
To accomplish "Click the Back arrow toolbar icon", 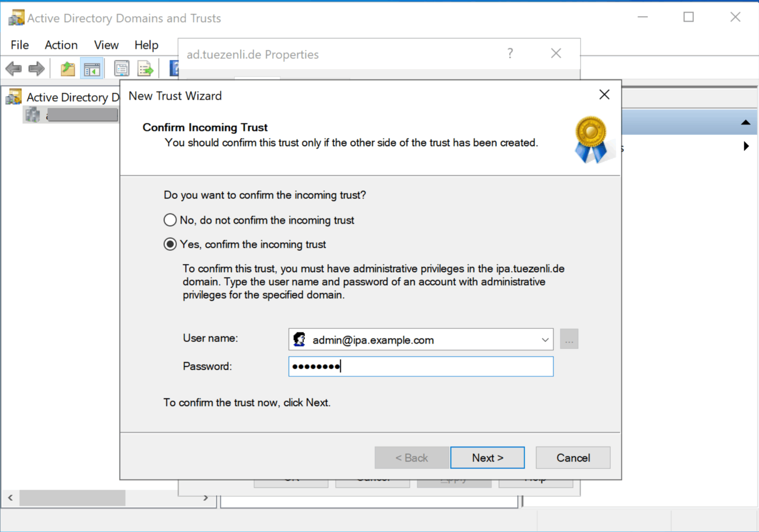I will (14, 69).
